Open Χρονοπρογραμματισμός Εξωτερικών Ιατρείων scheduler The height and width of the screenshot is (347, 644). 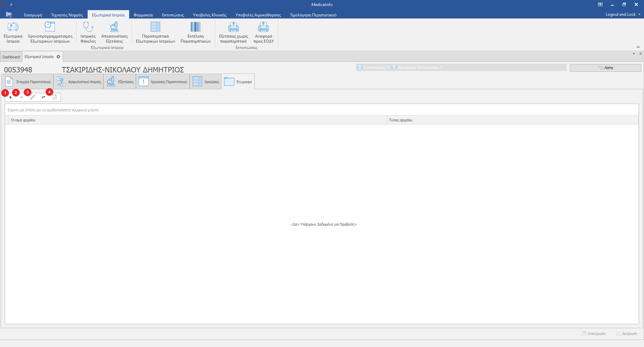click(50, 32)
